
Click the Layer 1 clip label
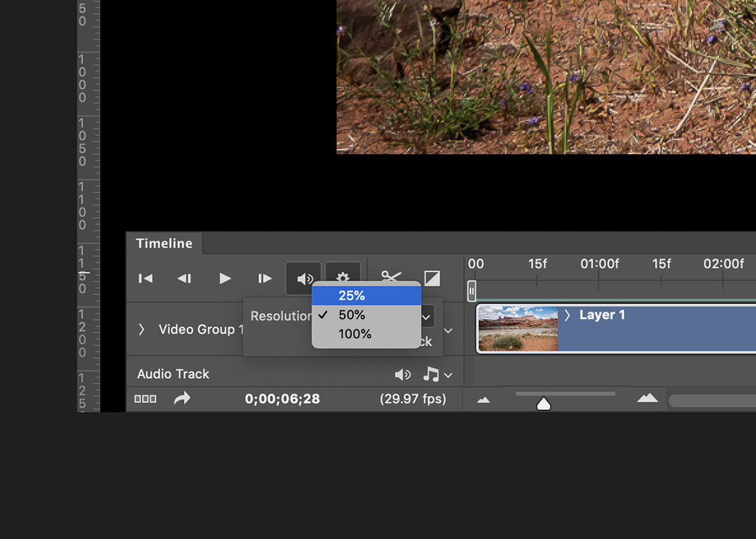pos(602,315)
